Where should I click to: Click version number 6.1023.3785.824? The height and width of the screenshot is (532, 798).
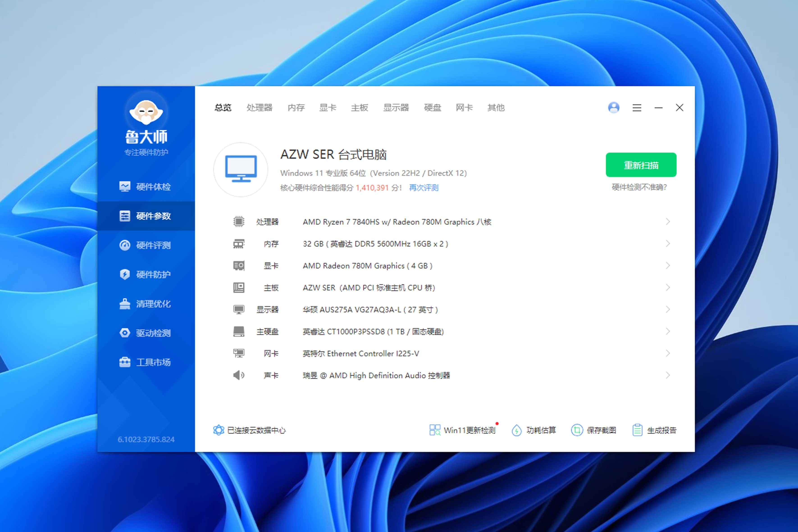[x=146, y=439]
